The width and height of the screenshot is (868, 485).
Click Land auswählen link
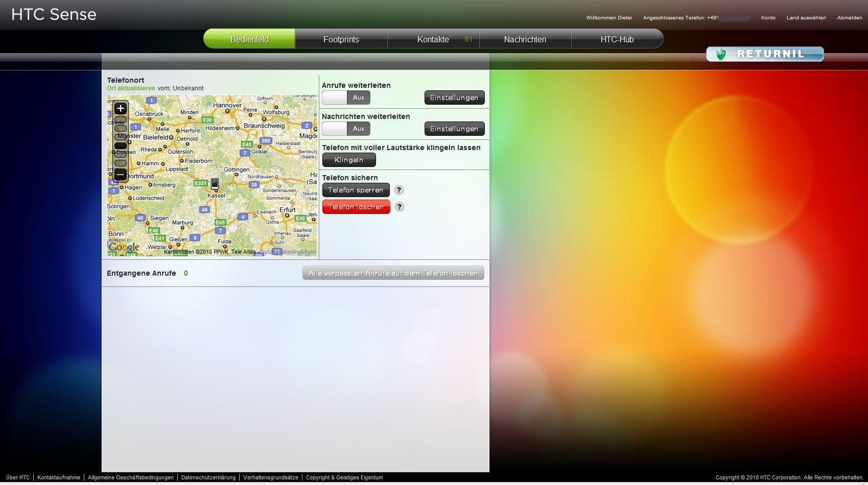point(806,18)
